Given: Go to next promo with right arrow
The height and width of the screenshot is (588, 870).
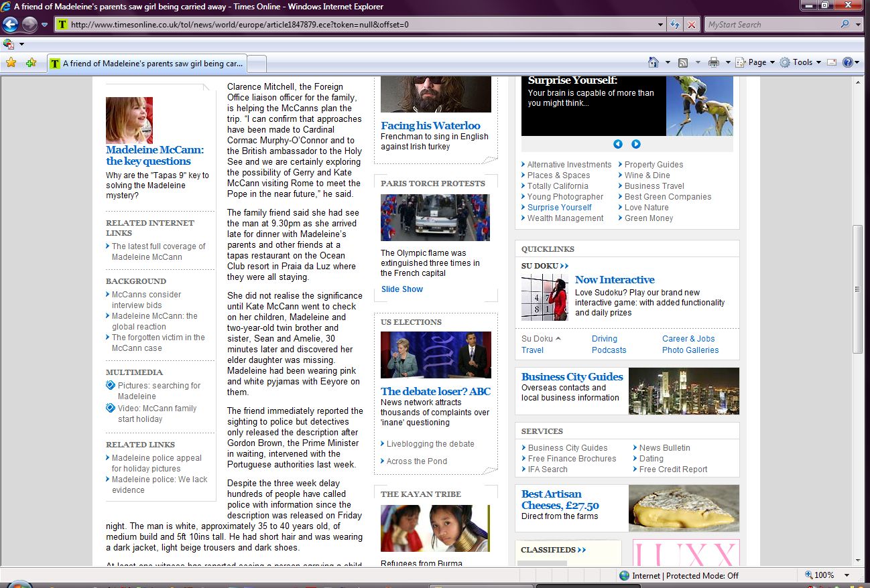Looking at the screenshot, I should 636,144.
